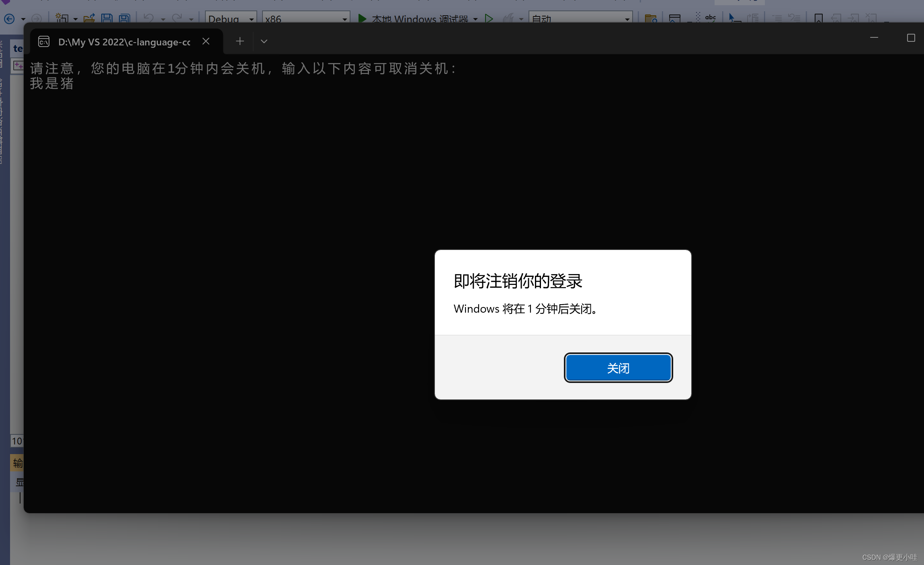Expand the Redo history dropdown
The height and width of the screenshot is (565, 924).
tap(191, 19)
